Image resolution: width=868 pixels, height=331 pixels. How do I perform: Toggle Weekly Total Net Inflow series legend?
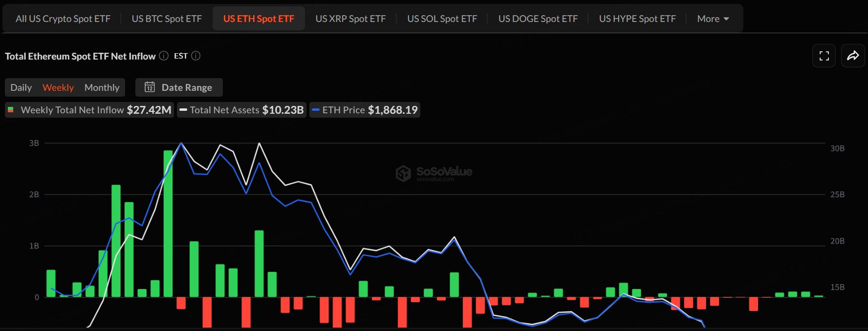89,110
